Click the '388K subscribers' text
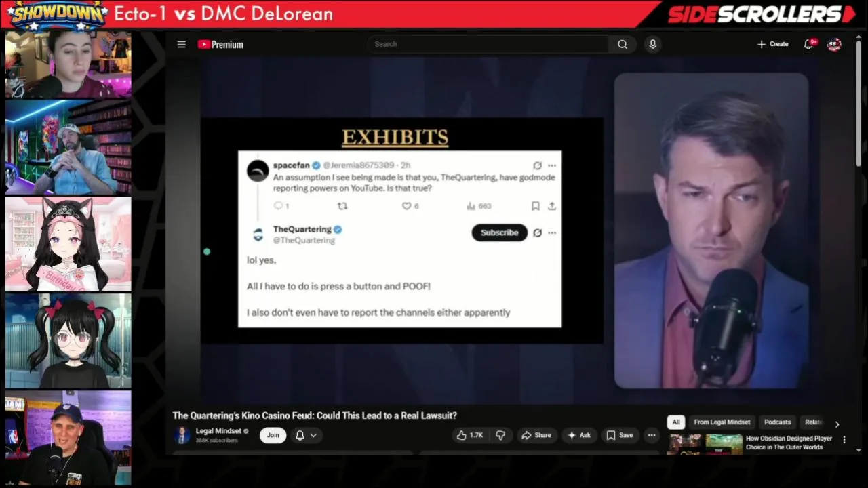Image resolution: width=868 pixels, height=488 pixels. point(216,441)
